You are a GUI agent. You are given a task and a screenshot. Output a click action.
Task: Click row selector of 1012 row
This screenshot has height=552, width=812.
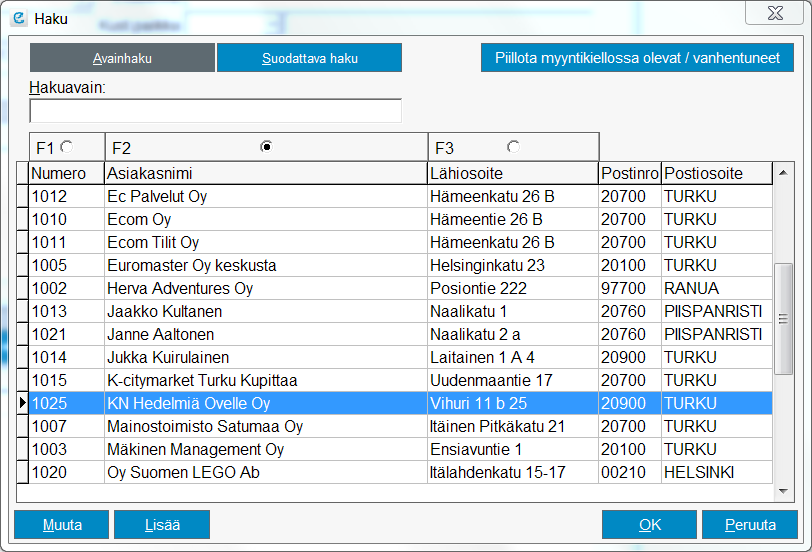tap(22, 196)
